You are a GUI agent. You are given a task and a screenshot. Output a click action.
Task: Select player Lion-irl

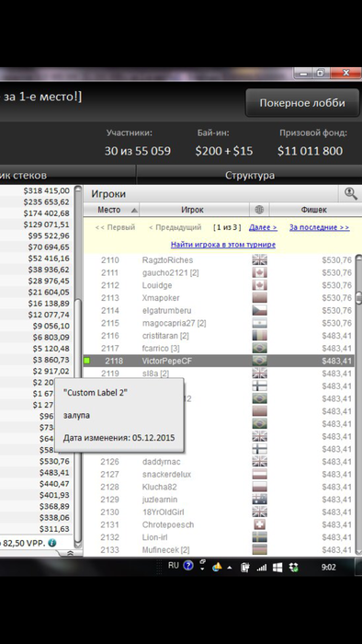coord(219,537)
